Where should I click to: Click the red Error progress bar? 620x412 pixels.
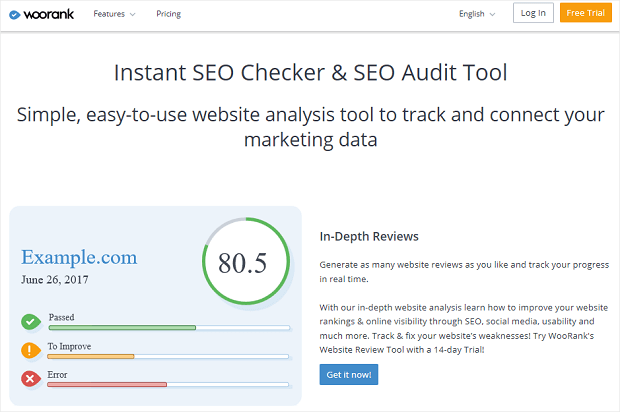(x=169, y=384)
